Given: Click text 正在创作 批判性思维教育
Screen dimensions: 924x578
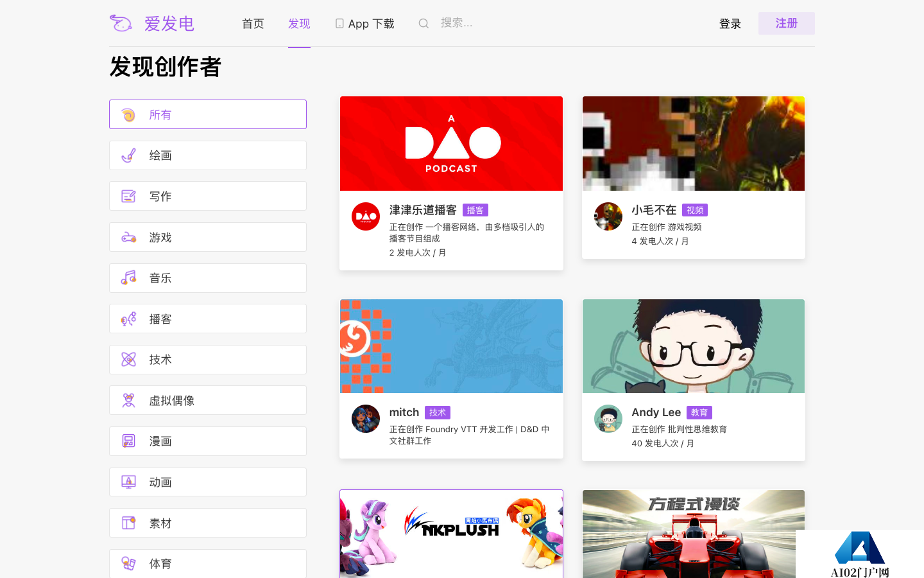Looking at the screenshot, I should (x=680, y=429).
